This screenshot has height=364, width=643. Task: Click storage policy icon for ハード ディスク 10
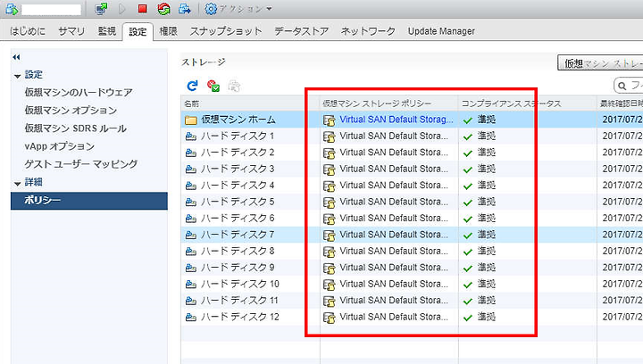(330, 285)
